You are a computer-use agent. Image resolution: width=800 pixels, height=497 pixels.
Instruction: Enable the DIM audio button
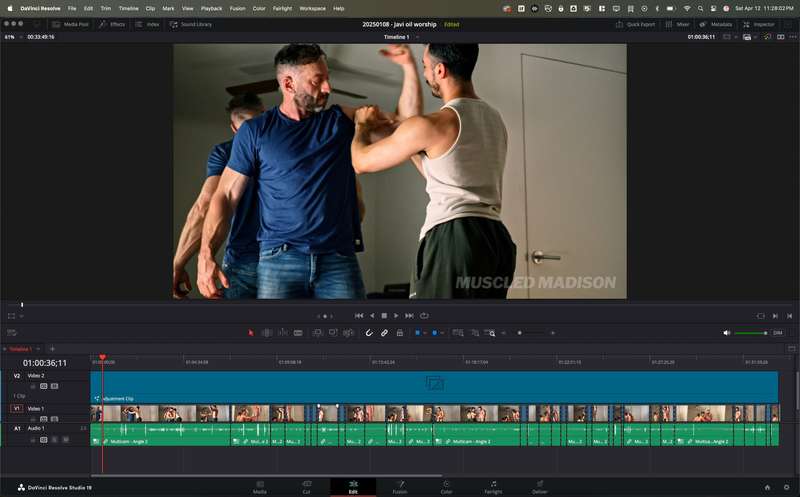point(777,332)
